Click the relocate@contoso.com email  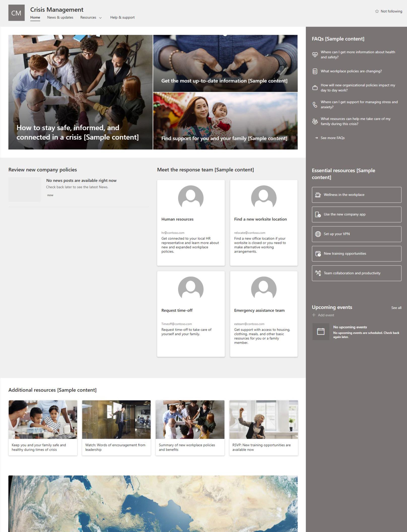click(x=250, y=233)
